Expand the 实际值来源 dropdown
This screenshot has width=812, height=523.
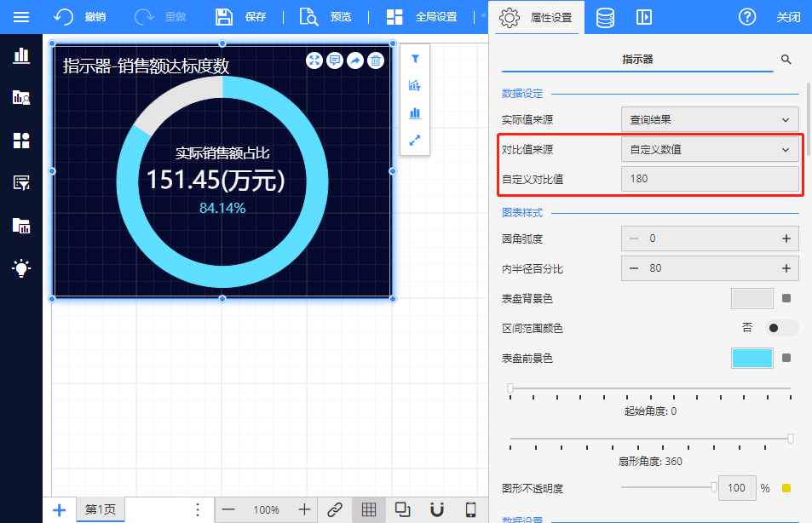click(x=710, y=120)
